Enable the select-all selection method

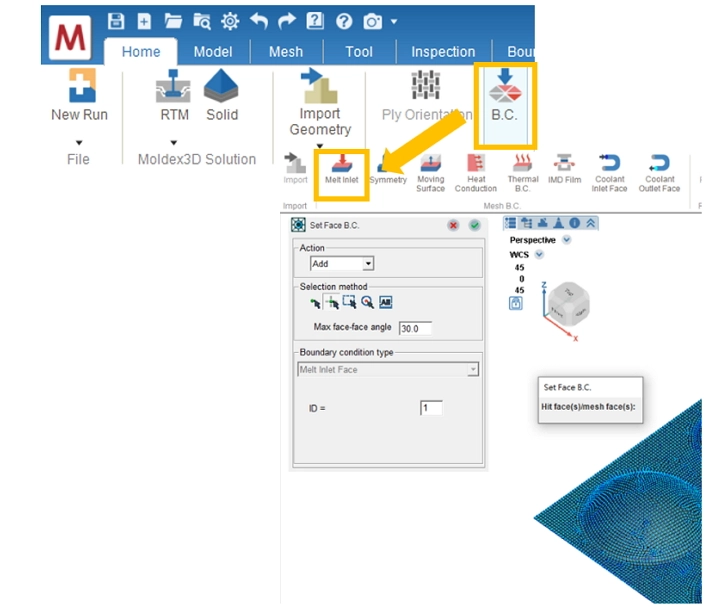(386, 303)
